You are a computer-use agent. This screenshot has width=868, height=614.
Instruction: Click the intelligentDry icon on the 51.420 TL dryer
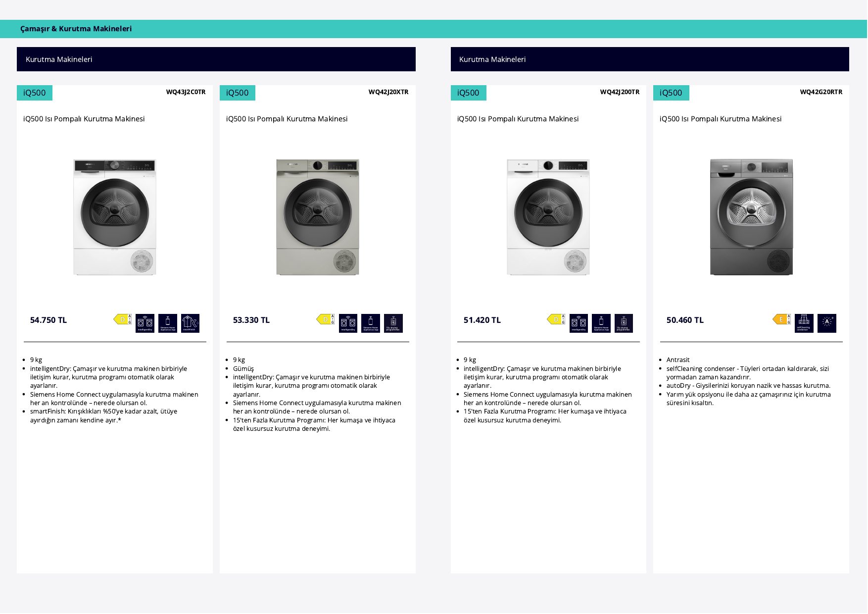(x=579, y=323)
